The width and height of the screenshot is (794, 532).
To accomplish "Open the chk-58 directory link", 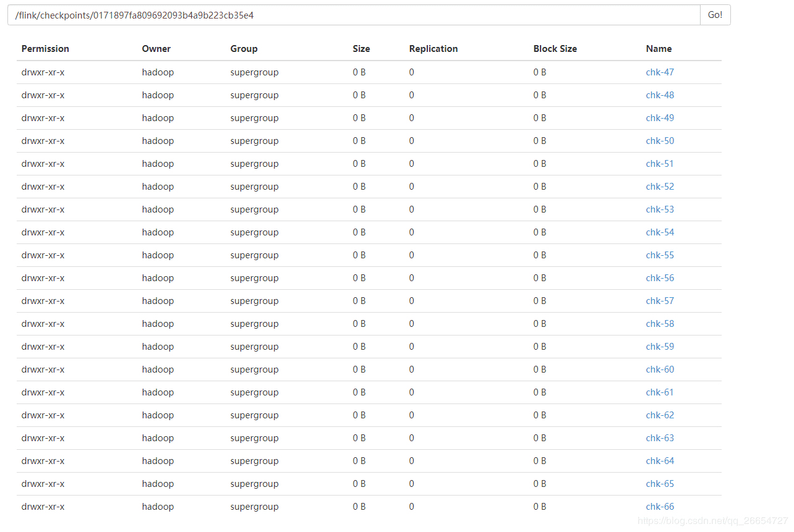I will tap(660, 324).
